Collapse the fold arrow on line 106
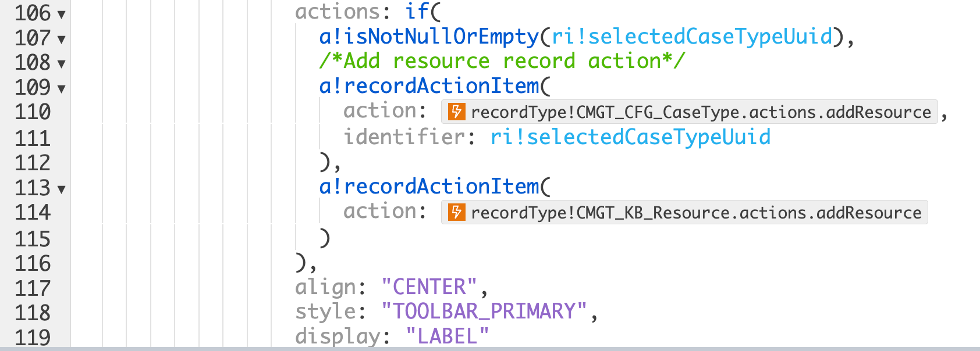This screenshot has width=980, height=351. pyautogui.click(x=61, y=15)
